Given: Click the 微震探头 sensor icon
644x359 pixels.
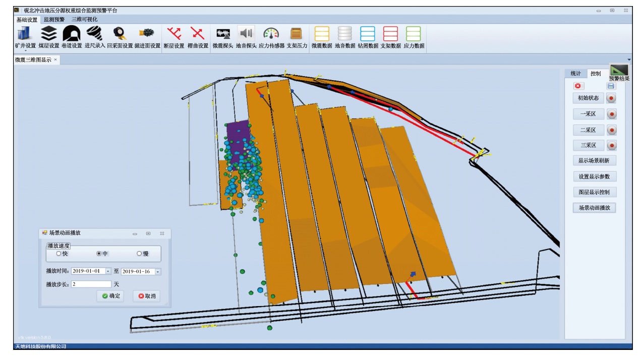Looking at the screenshot, I should pos(222,34).
